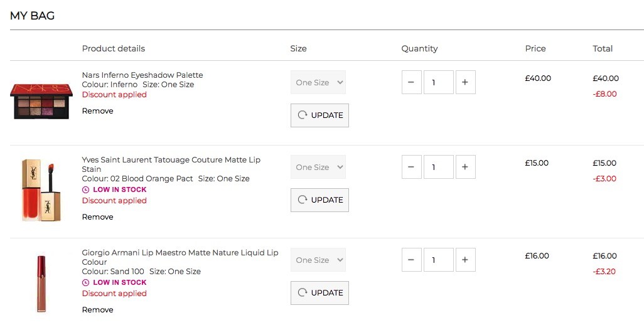Remove Yves Saint Laurent lip stain from bag

[x=98, y=216]
